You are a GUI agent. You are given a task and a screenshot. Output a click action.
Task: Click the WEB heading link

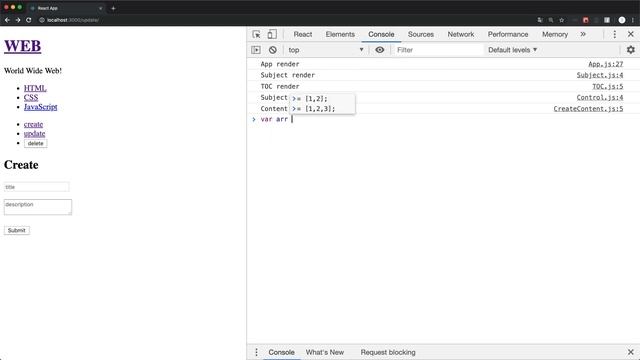pyautogui.click(x=22, y=46)
